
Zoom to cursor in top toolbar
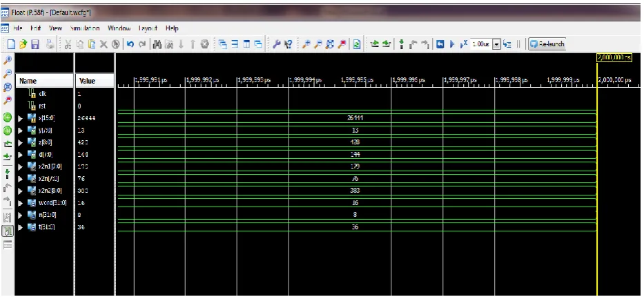coord(342,44)
